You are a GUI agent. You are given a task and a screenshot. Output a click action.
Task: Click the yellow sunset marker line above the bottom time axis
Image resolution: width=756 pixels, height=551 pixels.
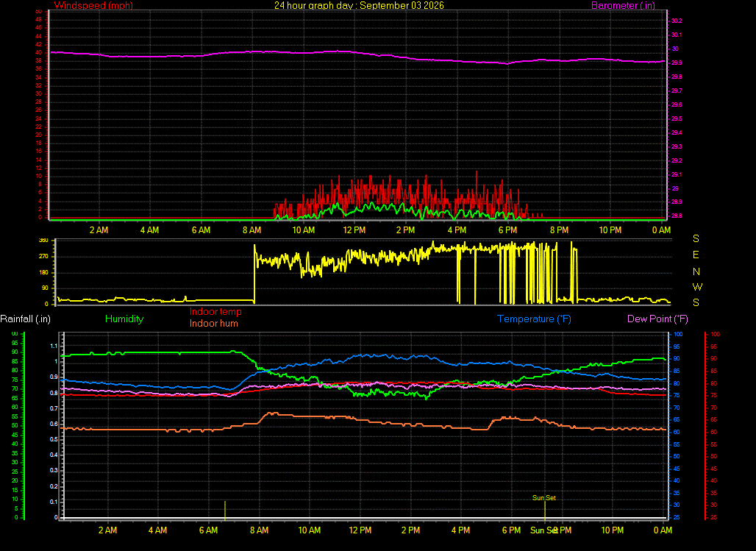[545, 510]
